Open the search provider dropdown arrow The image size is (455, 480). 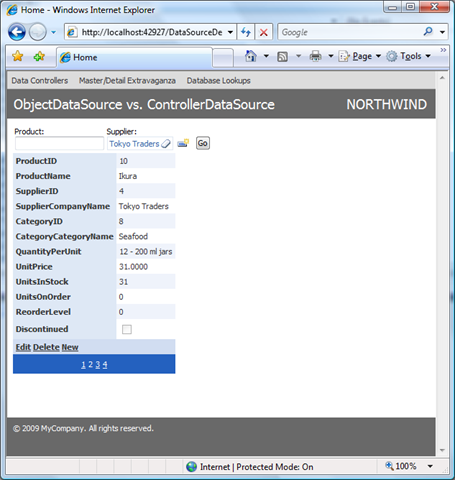point(442,32)
